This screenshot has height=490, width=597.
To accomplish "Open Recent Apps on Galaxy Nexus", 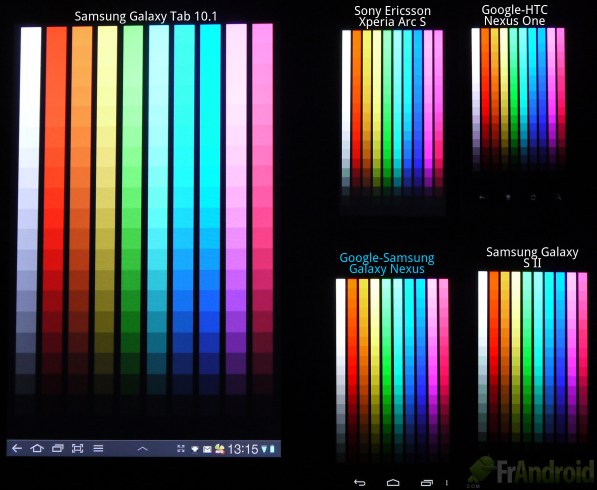I will click(427, 483).
